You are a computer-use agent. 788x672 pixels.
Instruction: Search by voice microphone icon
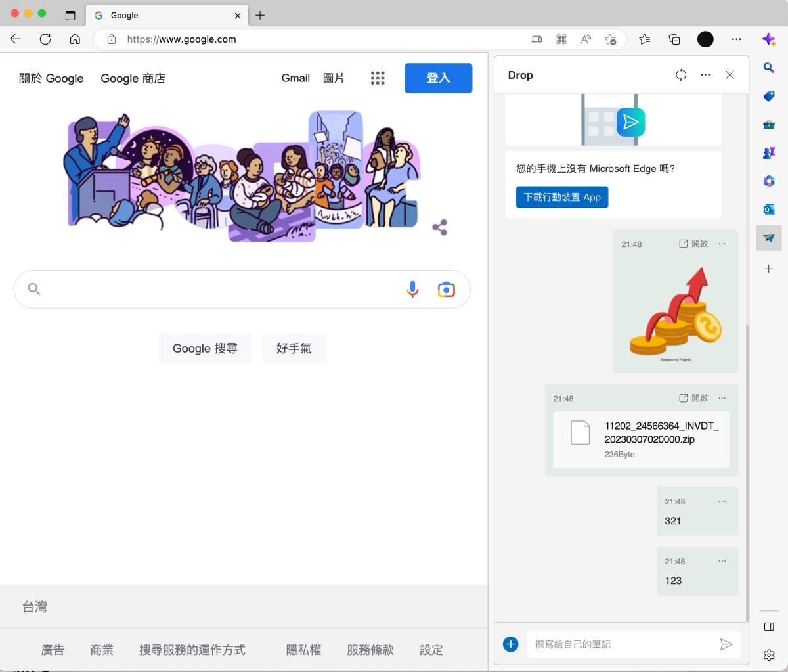coord(412,289)
